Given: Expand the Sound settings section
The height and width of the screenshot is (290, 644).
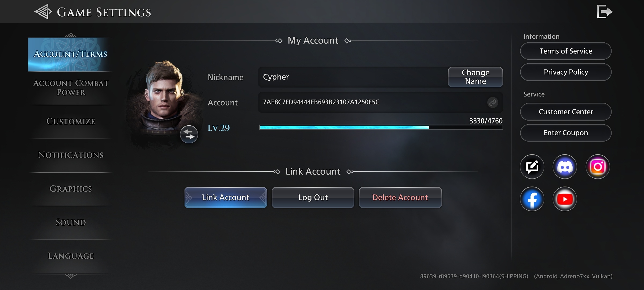Looking at the screenshot, I should [71, 222].
